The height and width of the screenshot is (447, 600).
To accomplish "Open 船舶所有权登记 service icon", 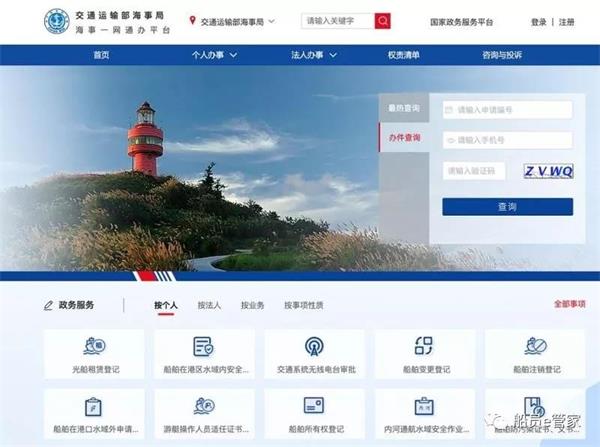I will pyautogui.click(x=314, y=406).
